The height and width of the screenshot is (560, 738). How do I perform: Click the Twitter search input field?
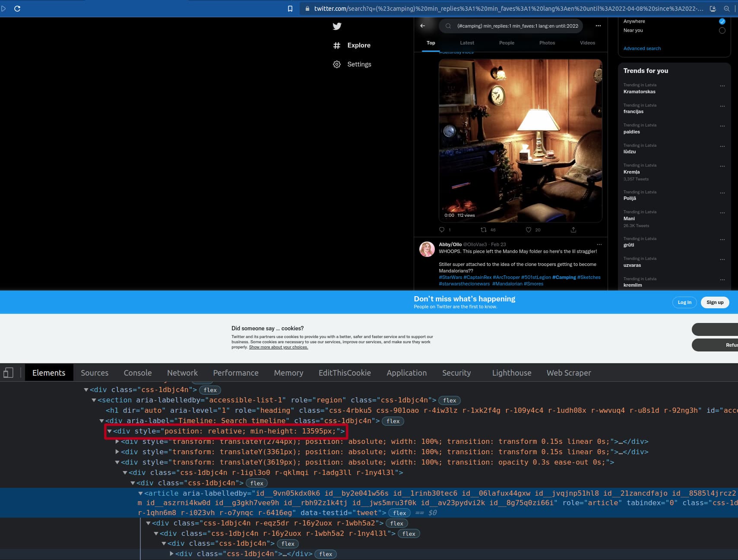(517, 26)
